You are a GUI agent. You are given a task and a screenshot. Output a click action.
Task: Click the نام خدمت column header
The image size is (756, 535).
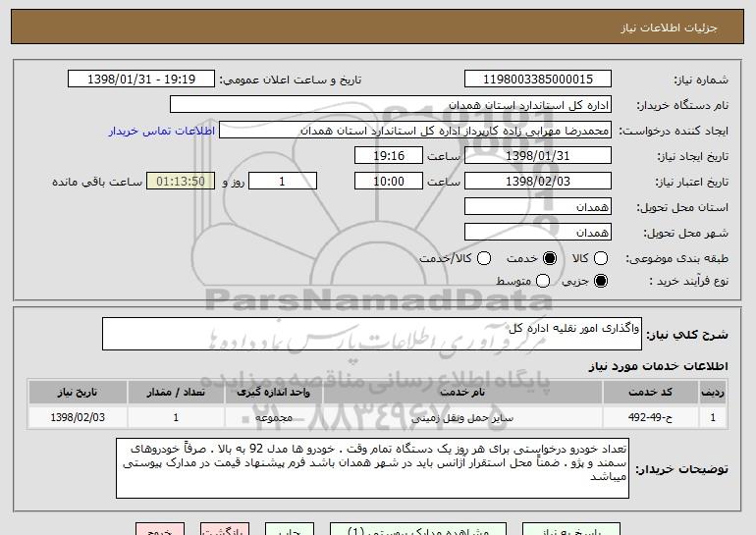pyautogui.click(x=462, y=393)
